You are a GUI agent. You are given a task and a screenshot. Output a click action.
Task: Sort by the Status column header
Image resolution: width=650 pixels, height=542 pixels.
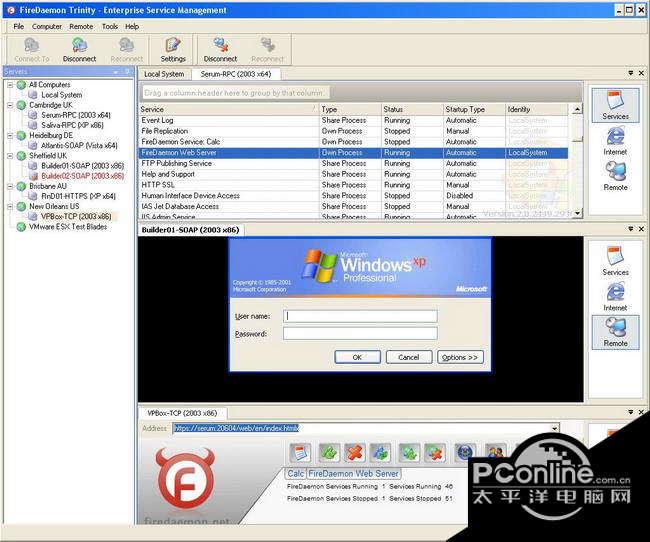(x=412, y=109)
